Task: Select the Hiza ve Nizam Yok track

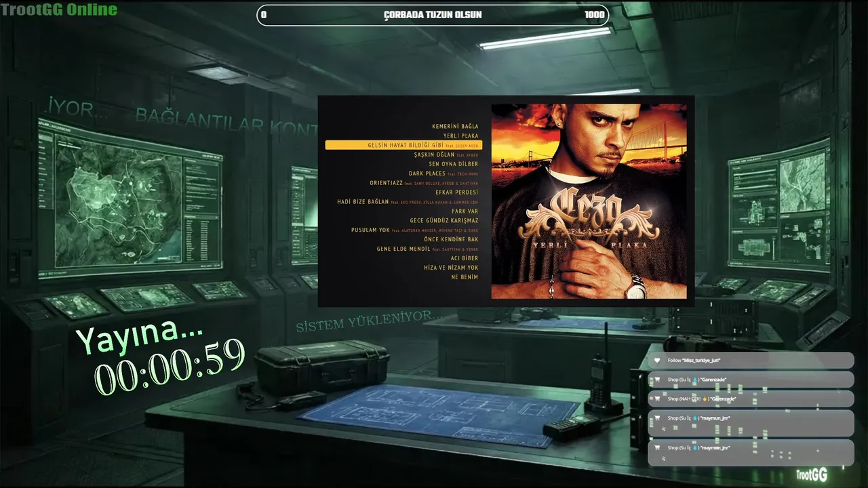Action: (451, 268)
